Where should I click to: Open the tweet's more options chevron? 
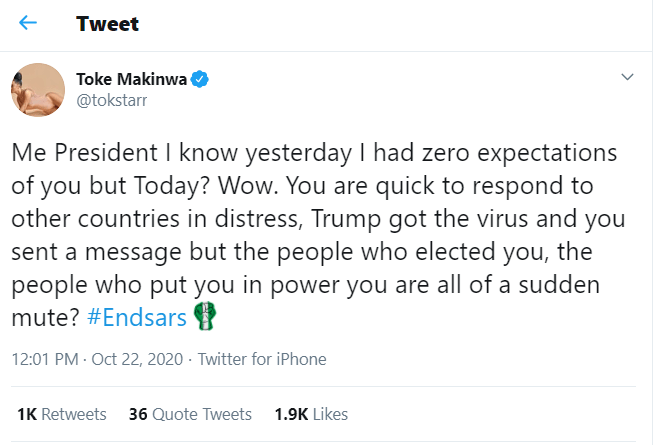point(627,77)
